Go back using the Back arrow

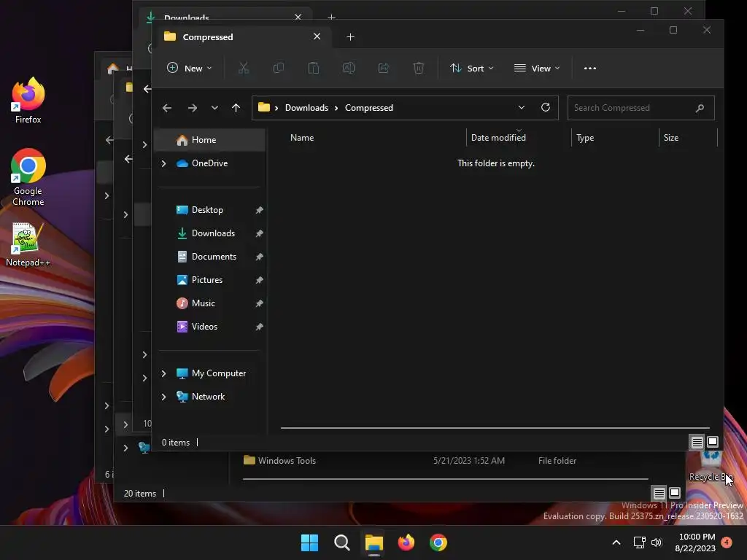167,108
